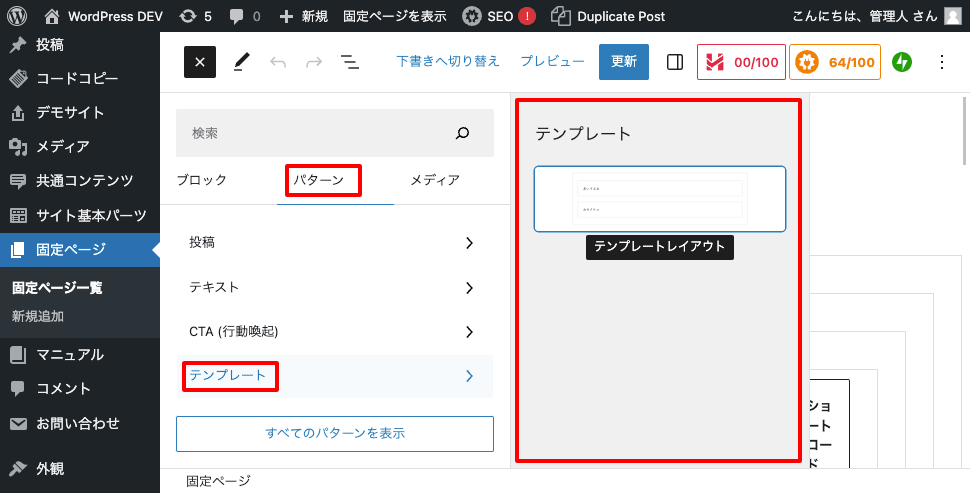Switch to the メディア tab

(x=435, y=180)
